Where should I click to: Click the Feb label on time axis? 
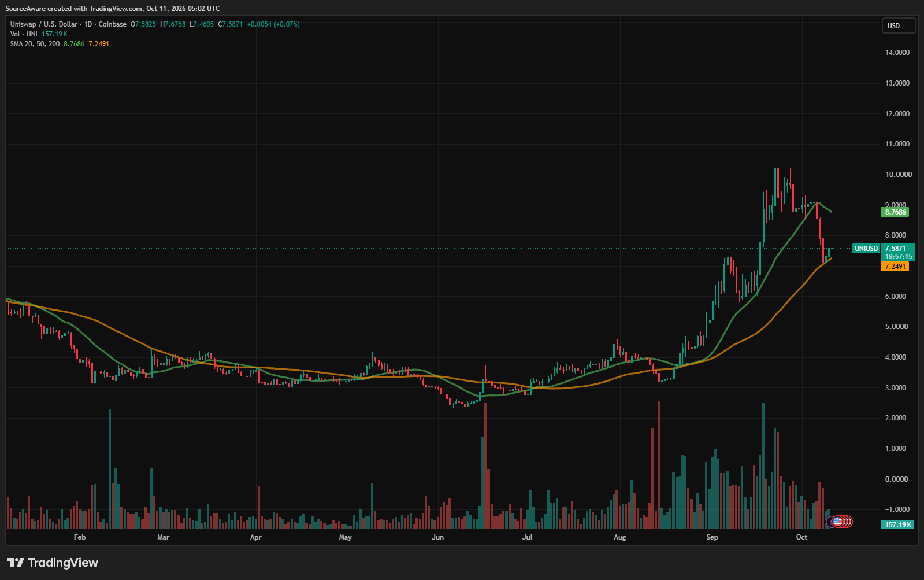click(x=80, y=537)
